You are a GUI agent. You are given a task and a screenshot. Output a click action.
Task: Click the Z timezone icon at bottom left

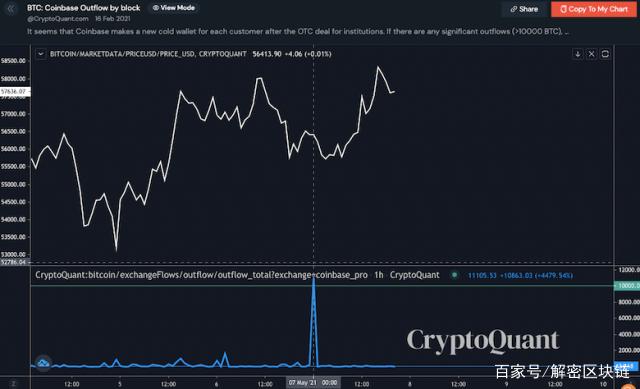13,384
